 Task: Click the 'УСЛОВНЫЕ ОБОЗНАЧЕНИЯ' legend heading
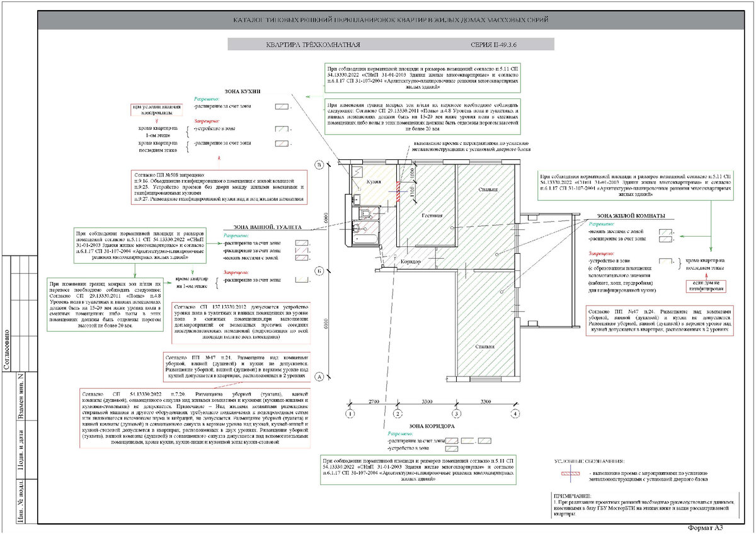click(589, 462)
